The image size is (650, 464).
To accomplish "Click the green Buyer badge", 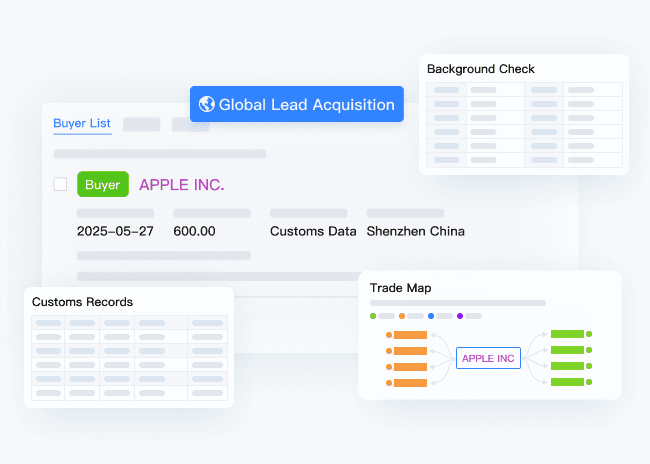I will (102, 185).
